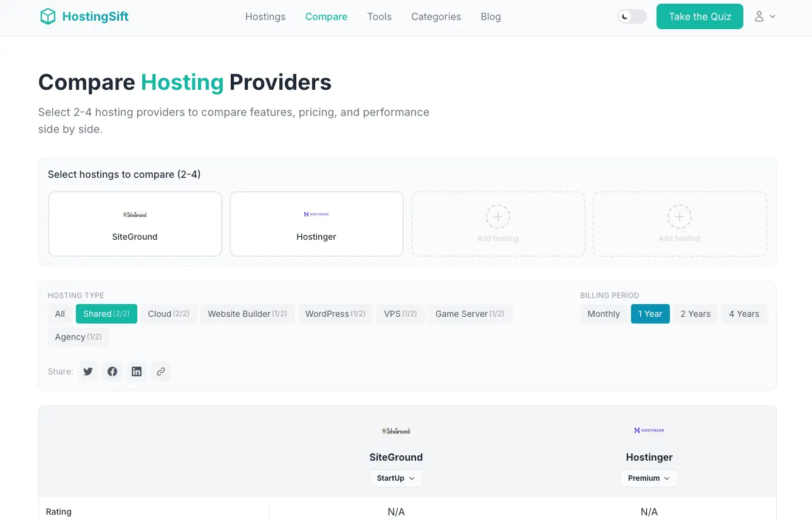Click SiteGround's N/A rating value
This screenshot has width=812, height=522.
pos(396,512)
